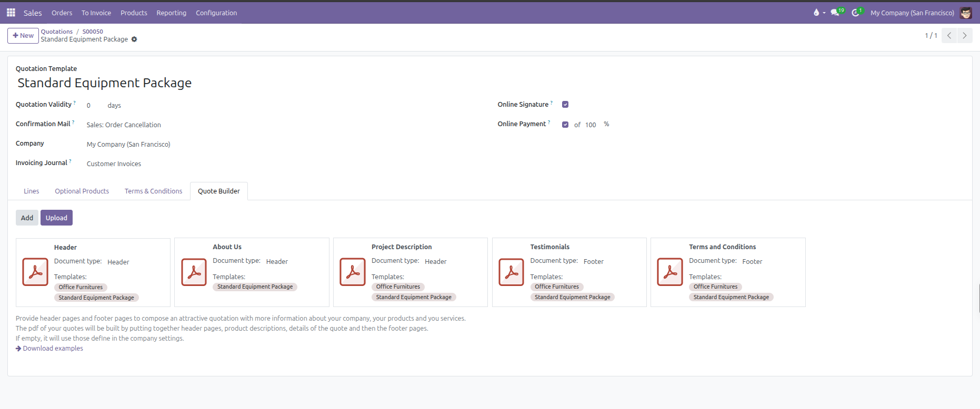980x409 pixels.
Task: Open the Project Description PDF icon
Action: [353, 272]
